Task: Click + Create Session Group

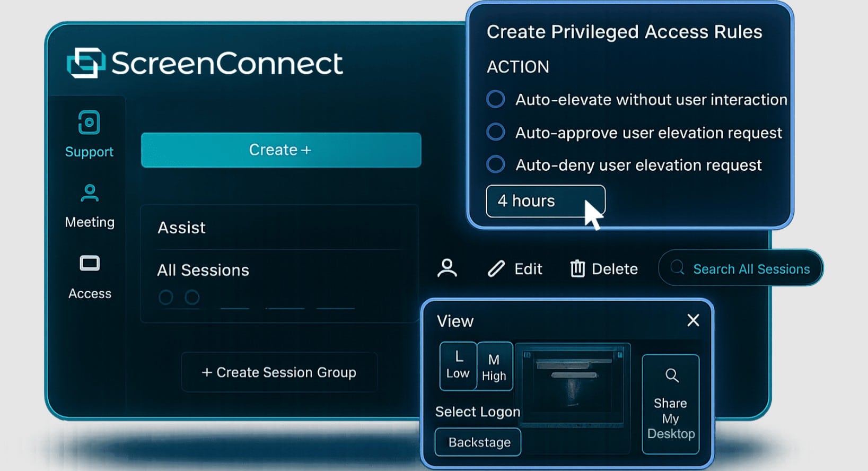Action: tap(279, 372)
